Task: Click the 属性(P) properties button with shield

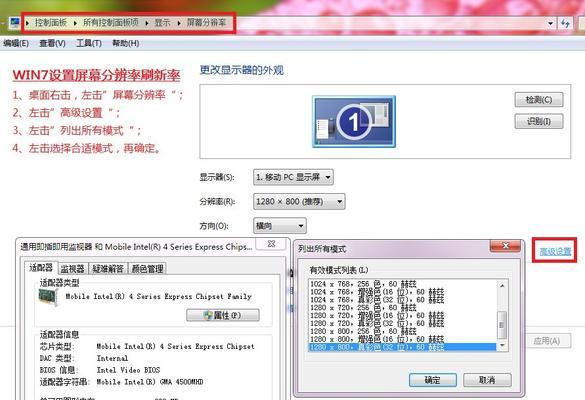Action: [223, 315]
